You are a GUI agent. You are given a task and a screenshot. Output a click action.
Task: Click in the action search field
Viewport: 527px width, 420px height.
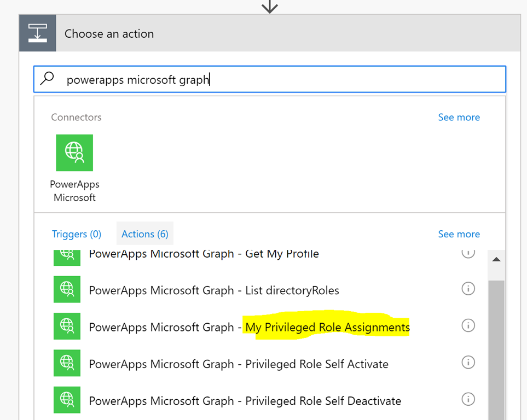(x=270, y=79)
